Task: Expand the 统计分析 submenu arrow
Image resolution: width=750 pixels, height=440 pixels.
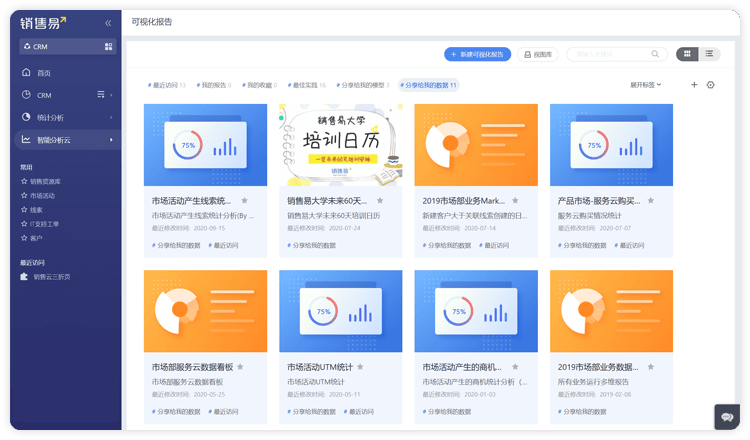Action: [x=111, y=118]
